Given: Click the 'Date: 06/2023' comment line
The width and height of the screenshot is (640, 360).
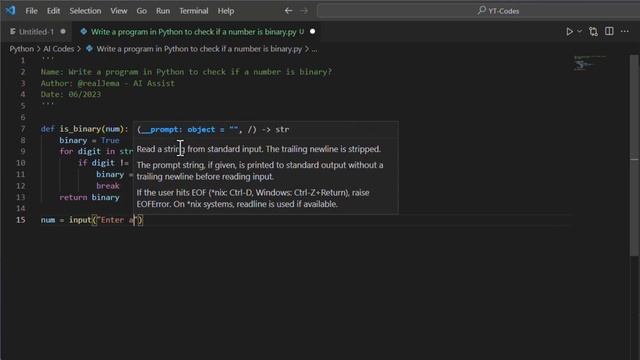Looking at the screenshot, I should click(71, 94).
